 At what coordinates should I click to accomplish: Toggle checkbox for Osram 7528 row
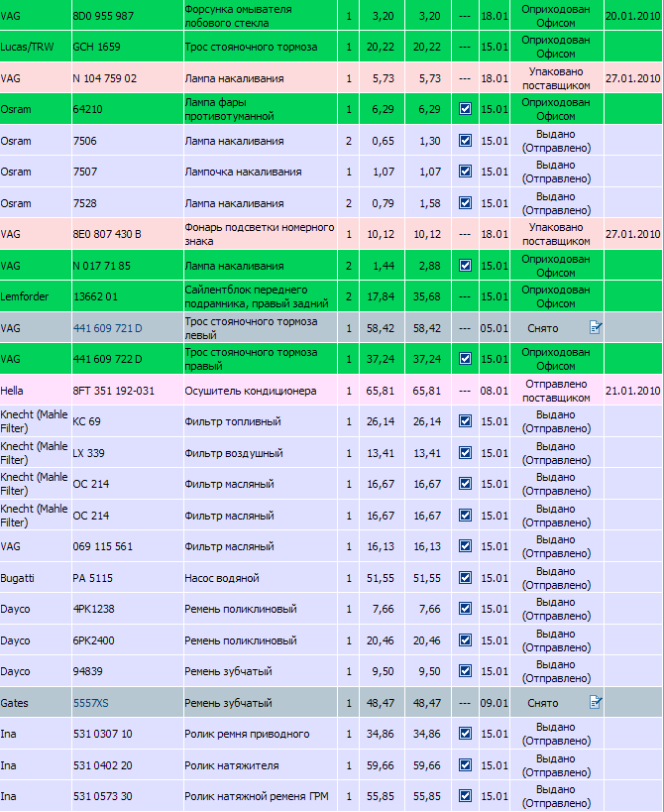coord(465,203)
